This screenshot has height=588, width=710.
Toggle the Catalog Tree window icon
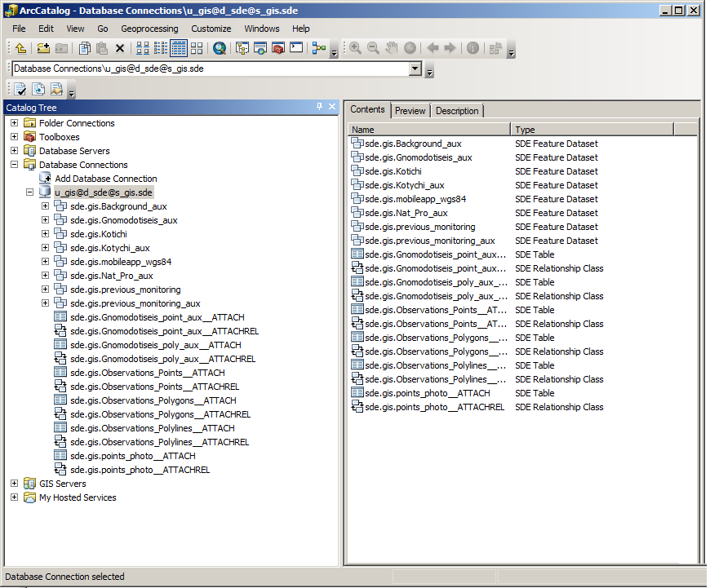pyautogui.click(x=242, y=48)
